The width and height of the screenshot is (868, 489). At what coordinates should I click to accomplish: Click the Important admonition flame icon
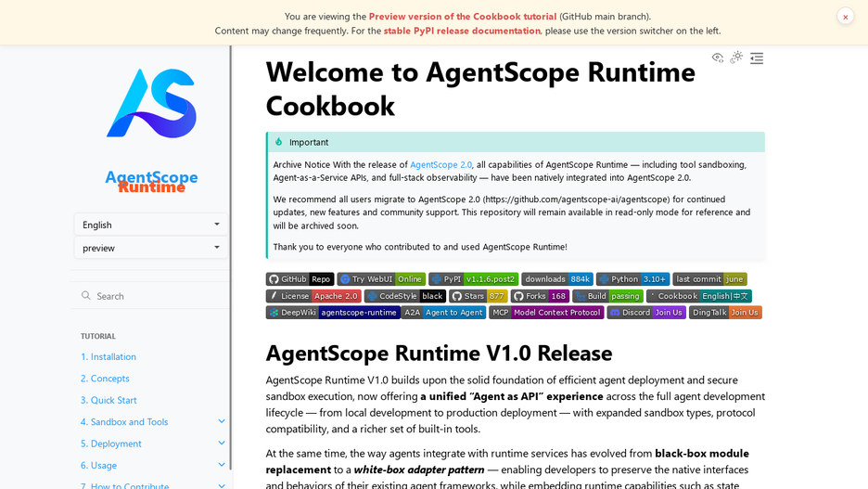[278, 142]
